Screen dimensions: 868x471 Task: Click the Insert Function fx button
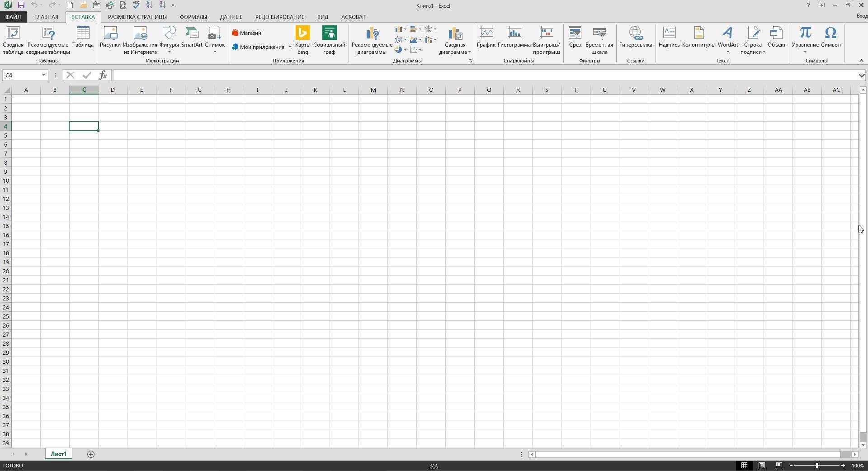click(103, 75)
